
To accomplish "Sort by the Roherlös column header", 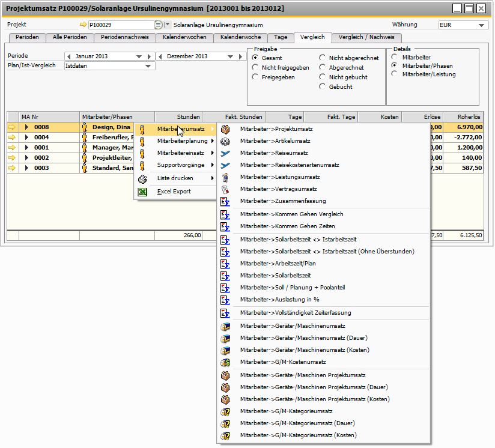I will 463,117.
